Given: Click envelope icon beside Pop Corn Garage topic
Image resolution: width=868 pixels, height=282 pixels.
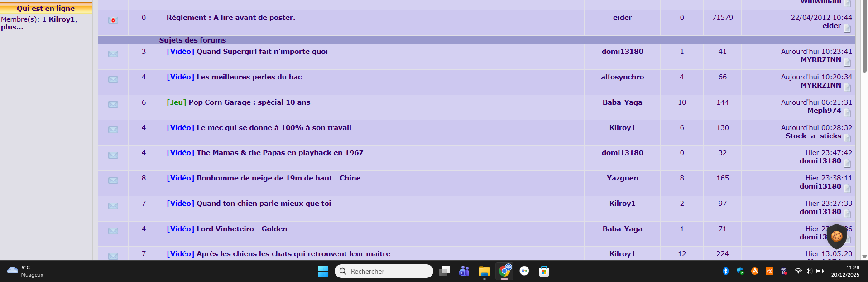Looking at the screenshot, I should 113,105.
